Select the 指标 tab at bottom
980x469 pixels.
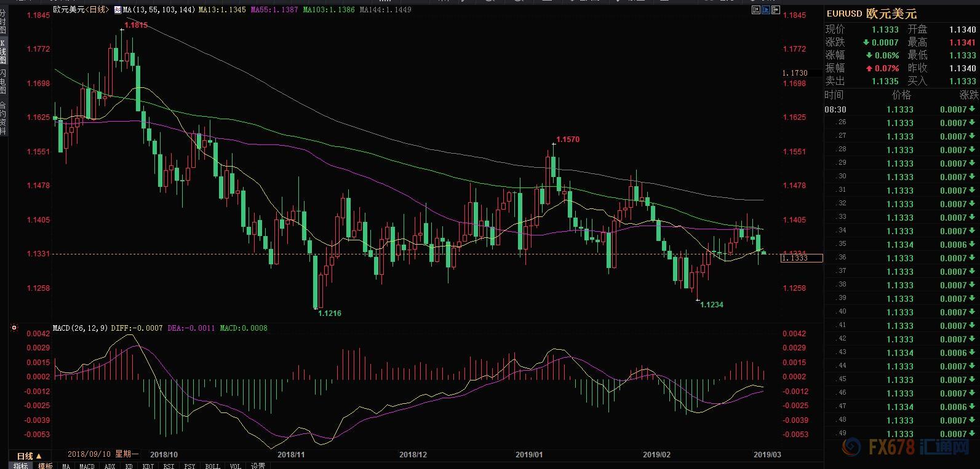(x=21, y=466)
